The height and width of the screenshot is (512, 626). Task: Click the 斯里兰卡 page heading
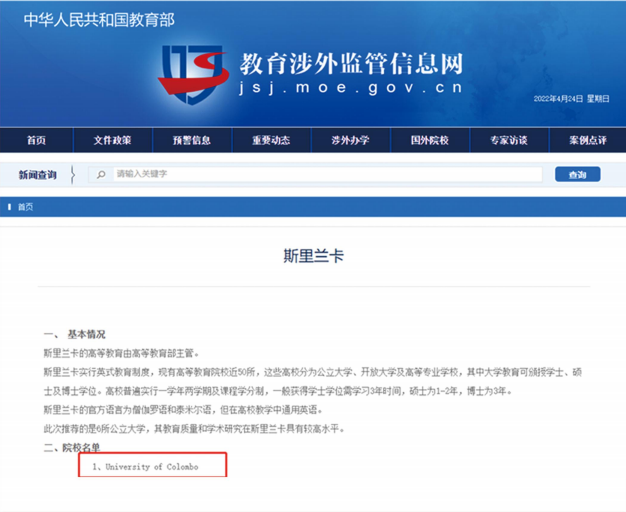pos(313,256)
